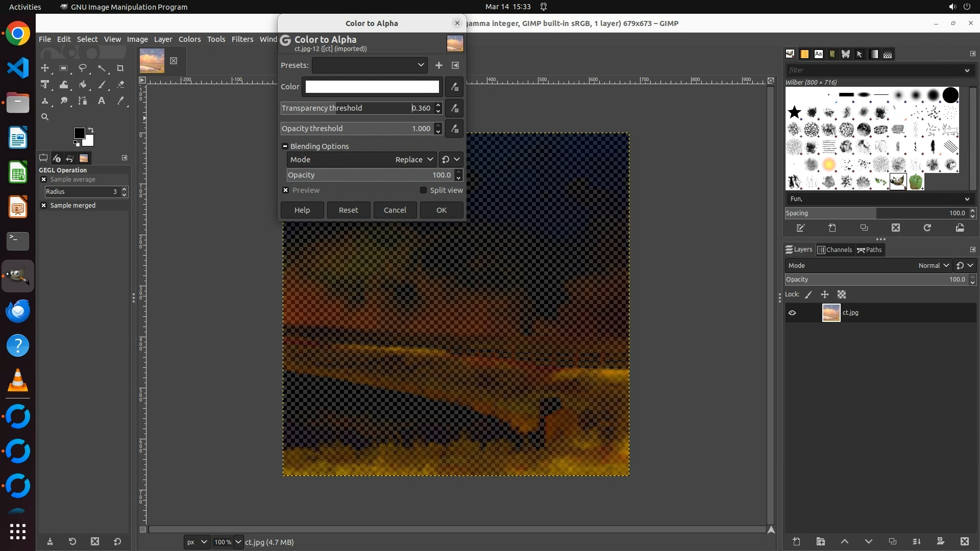The height and width of the screenshot is (551, 980).
Task: Enable the Split view checkbox
Action: [423, 190]
